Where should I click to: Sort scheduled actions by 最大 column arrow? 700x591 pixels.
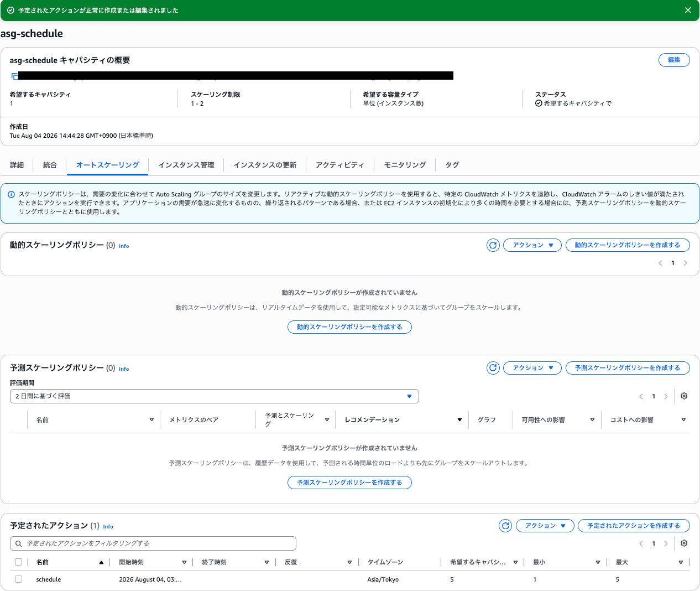click(x=681, y=562)
